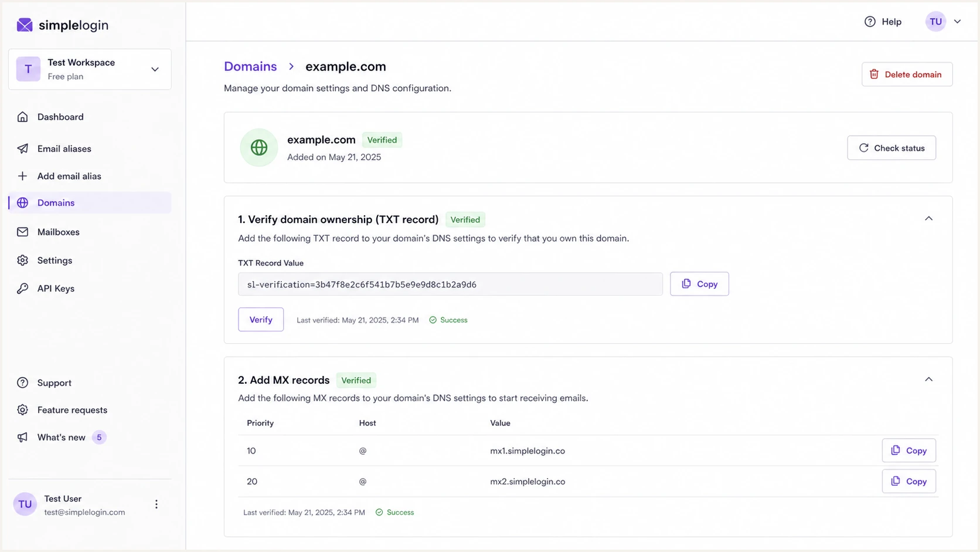The image size is (980, 552).
Task: Click the copy icon in mx2.simplelogin.co row
Action: (x=895, y=481)
